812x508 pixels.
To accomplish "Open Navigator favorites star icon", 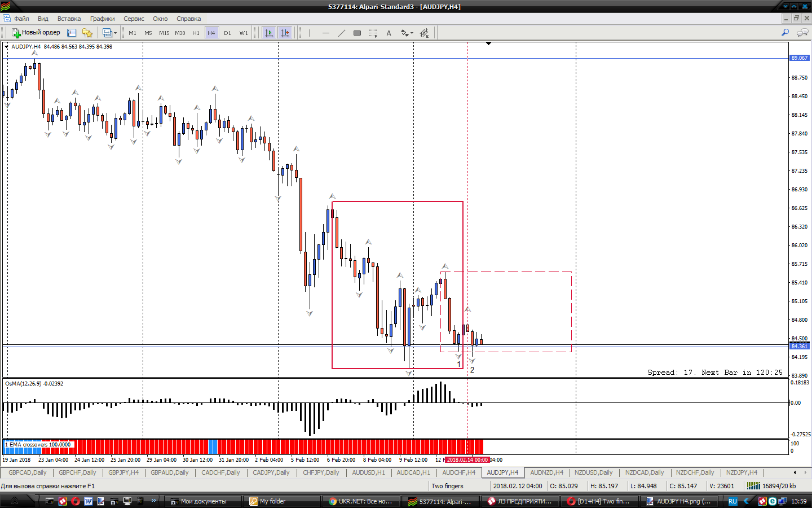I will [x=87, y=33].
